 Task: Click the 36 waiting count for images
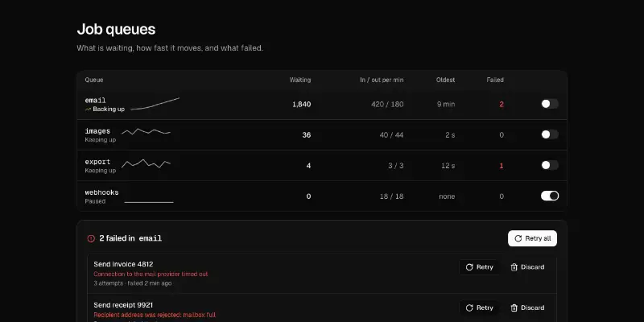(307, 135)
